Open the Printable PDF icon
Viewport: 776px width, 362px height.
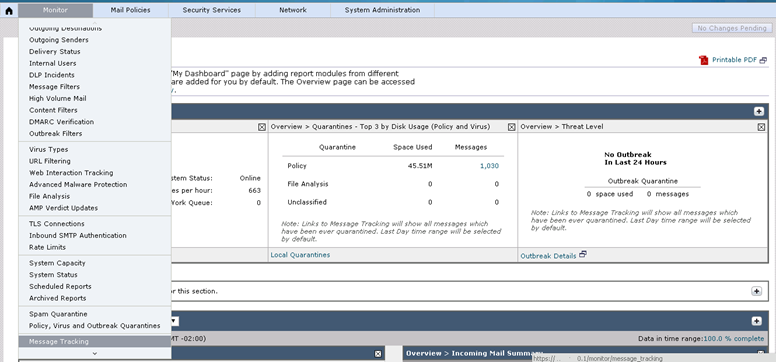[704, 60]
